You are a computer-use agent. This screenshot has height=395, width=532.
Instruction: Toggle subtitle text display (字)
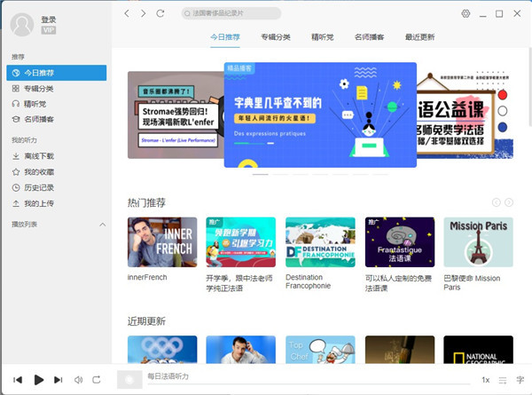click(x=520, y=380)
